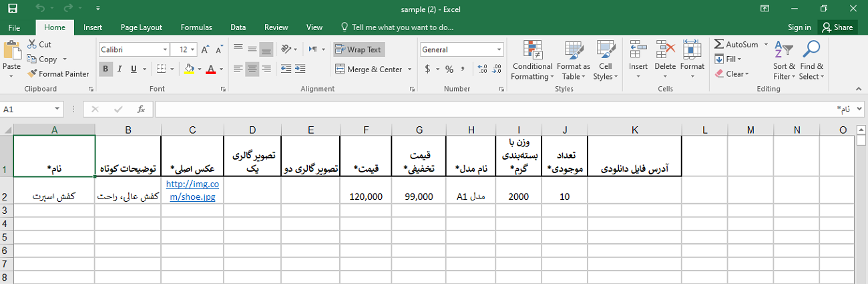Open the Clear eraser dropdown
Screen dimensions: 868x284
pyautogui.click(x=732, y=74)
